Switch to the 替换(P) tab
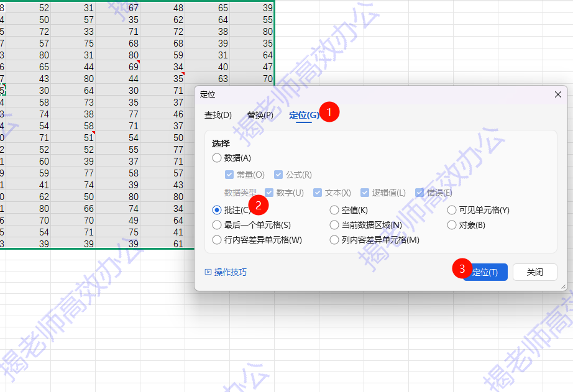This screenshot has height=392, width=573. click(x=260, y=115)
